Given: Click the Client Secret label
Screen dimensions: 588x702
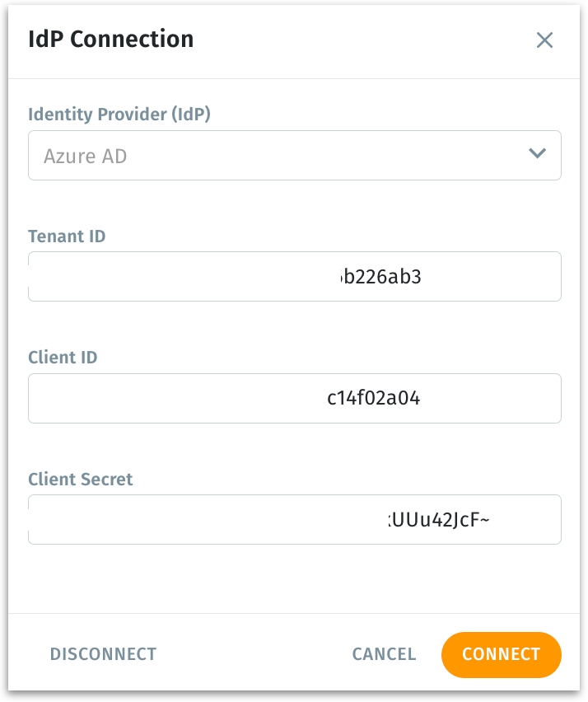Looking at the screenshot, I should pyautogui.click(x=80, y=479).
